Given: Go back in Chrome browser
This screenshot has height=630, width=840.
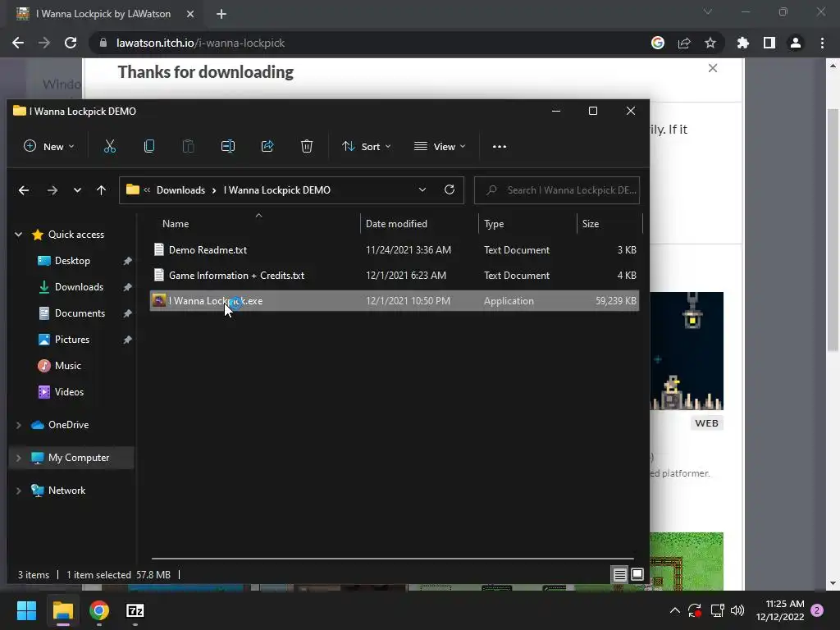Looking at the screenshot, I should click(x=18, y=43).
